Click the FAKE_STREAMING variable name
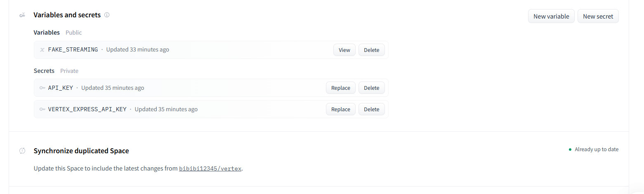This screenshot has height=194, width=644. [73, 50]
